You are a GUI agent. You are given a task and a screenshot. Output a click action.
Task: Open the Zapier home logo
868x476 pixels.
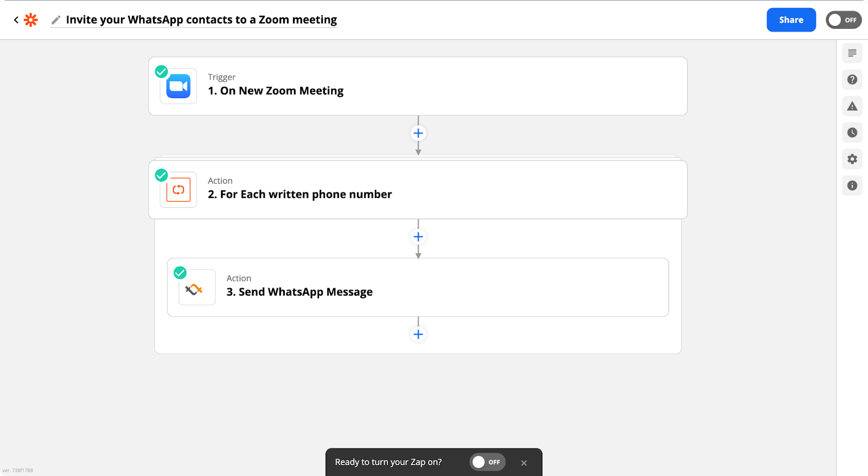tap(31, 20)
